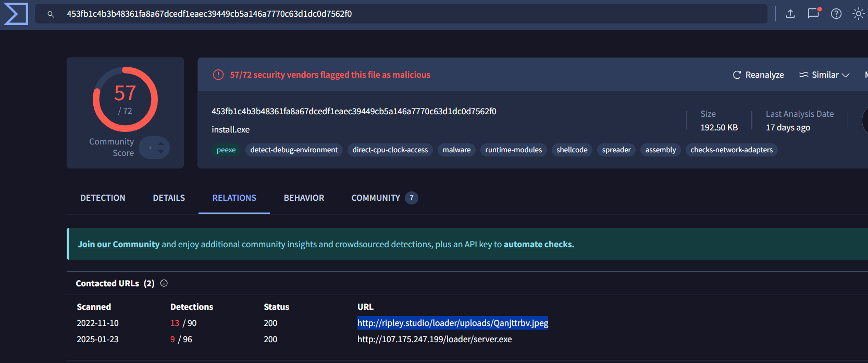Open the notifications chat icon

click(x=813, y=14)
